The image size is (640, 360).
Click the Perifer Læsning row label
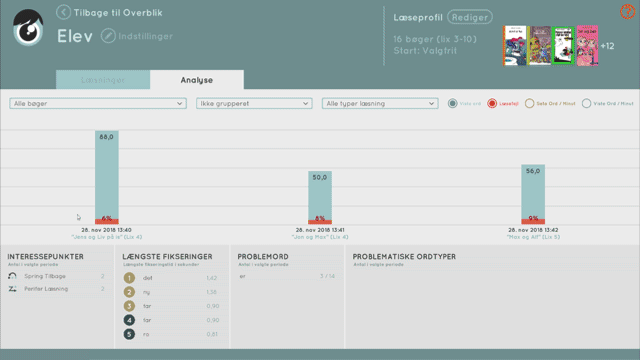(x=46, y=289)
